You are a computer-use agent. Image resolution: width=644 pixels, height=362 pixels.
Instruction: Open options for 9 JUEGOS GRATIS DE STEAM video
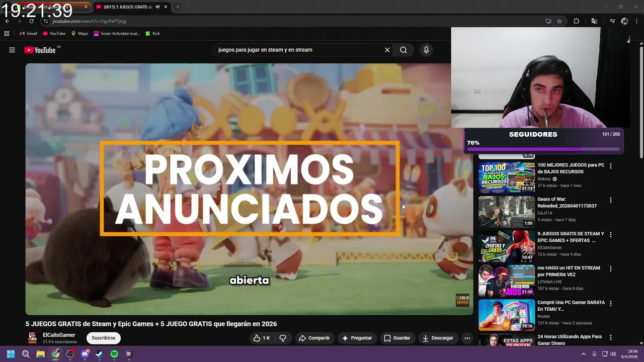pyautogui.click(x=611, y=235)
